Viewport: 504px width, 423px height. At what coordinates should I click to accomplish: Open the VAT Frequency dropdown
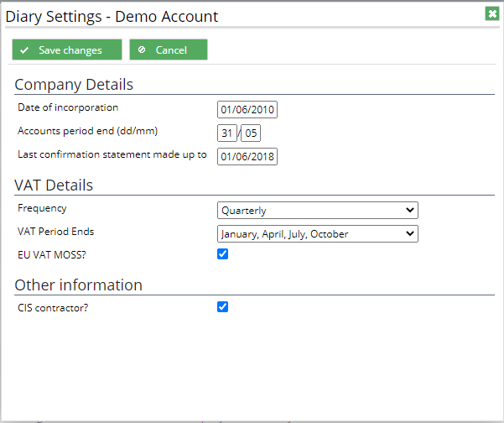click(318, 211)
